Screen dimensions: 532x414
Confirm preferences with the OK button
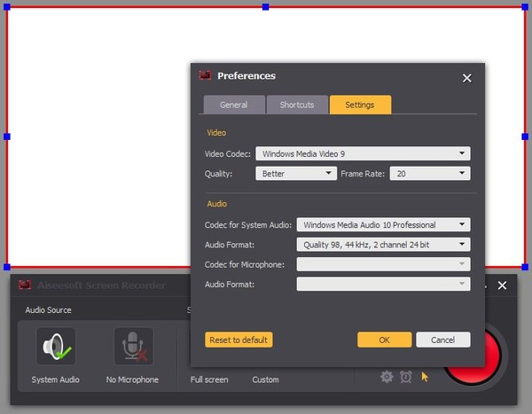click(x=384, y=340)
